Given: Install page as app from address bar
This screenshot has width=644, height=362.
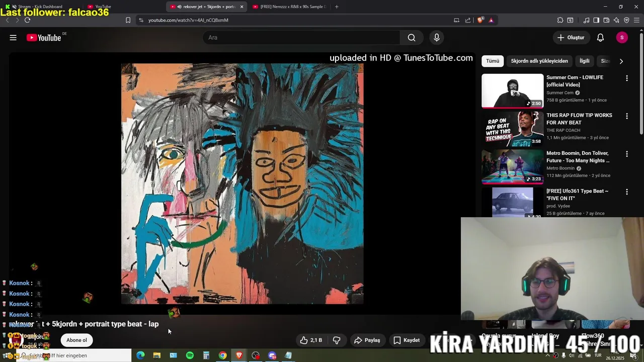Looking at the screenshot, I should pos(456,20).
